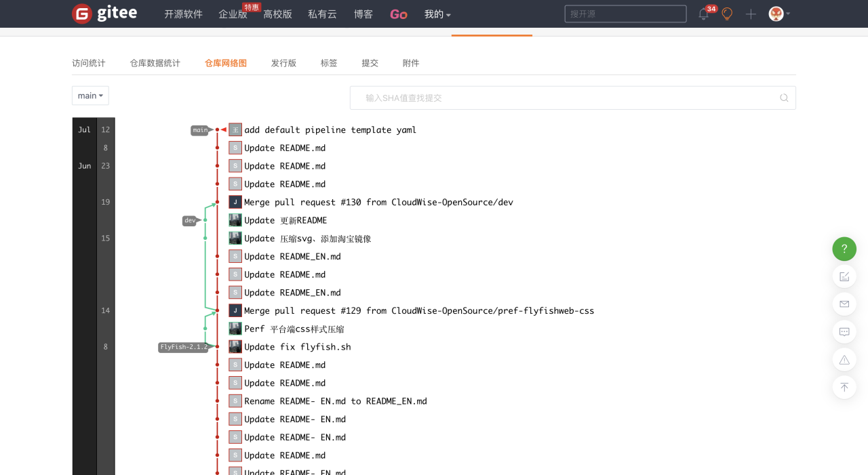Expand the 我的 dropdown menu

click(x=437, y=14)
